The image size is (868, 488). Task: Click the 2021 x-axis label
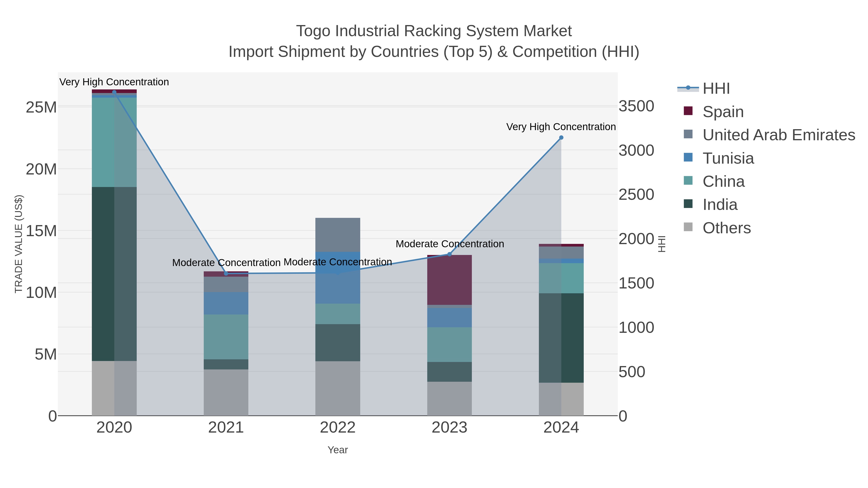click(226, 427)
